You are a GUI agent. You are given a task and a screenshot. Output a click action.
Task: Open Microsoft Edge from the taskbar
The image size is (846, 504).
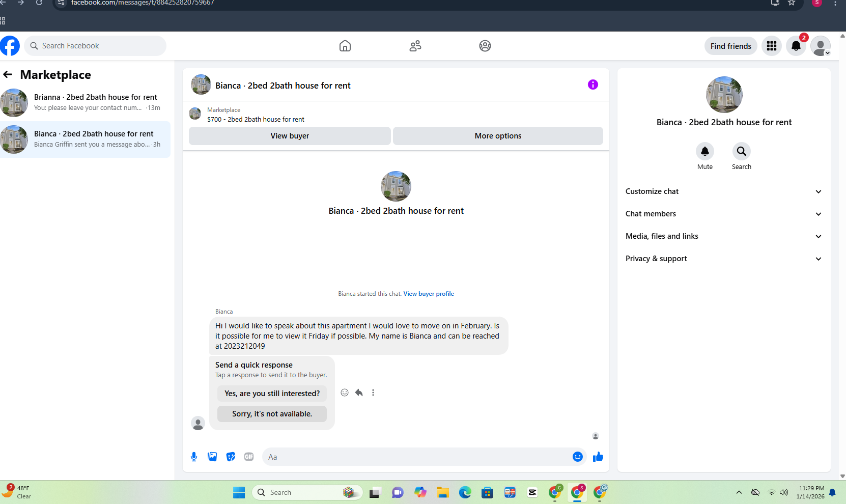tap(465, 492)
